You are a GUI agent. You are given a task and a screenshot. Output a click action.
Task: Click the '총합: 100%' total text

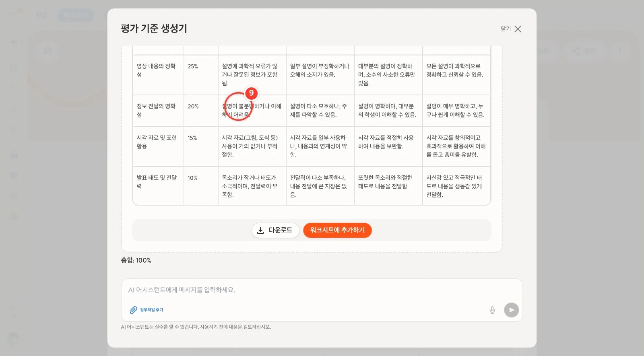(x=136, y=260)
